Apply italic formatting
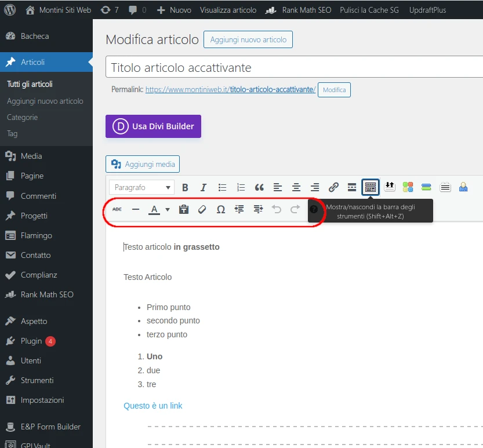Image resolution: width=483 pixels, height=448 pixels. (204, 187)
